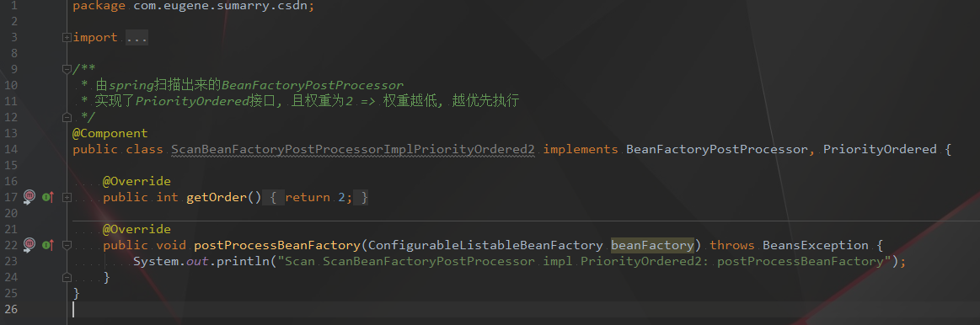The width and height of the screenshot is (980, 325).
Task: Click the "package" keyword
Action: pyautogui.click(x=99, y=6)
